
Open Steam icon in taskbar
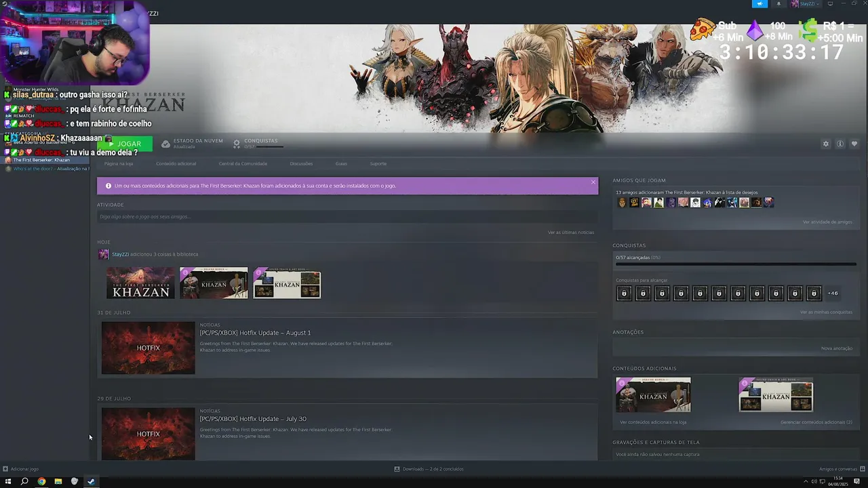91,481
